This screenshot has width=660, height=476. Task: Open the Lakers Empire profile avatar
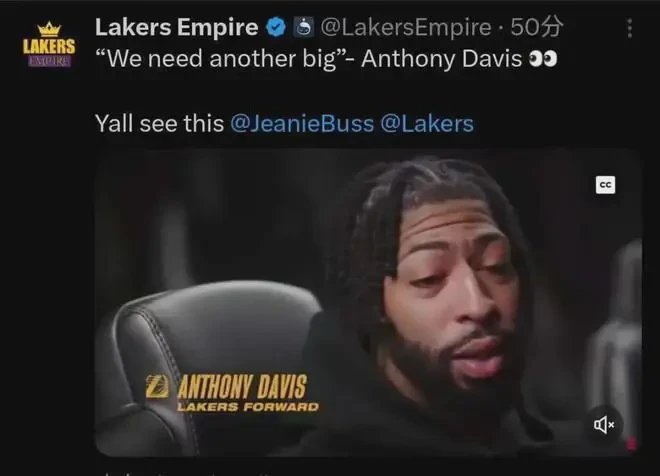click(49, 45)
